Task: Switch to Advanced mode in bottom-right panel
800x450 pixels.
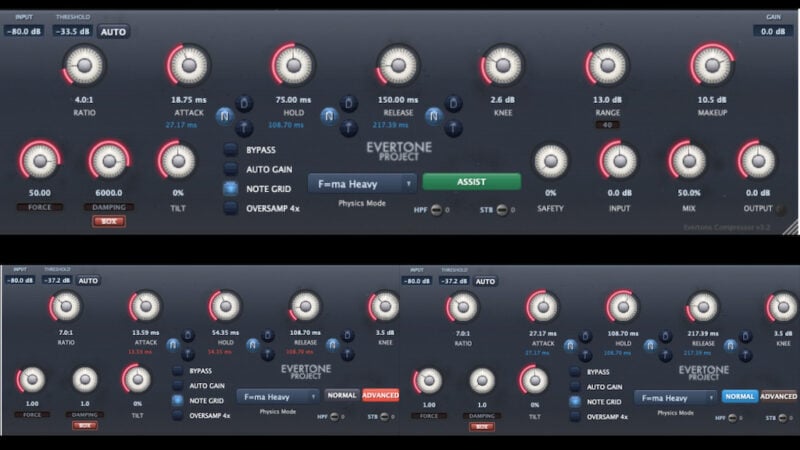Action: 778,396
